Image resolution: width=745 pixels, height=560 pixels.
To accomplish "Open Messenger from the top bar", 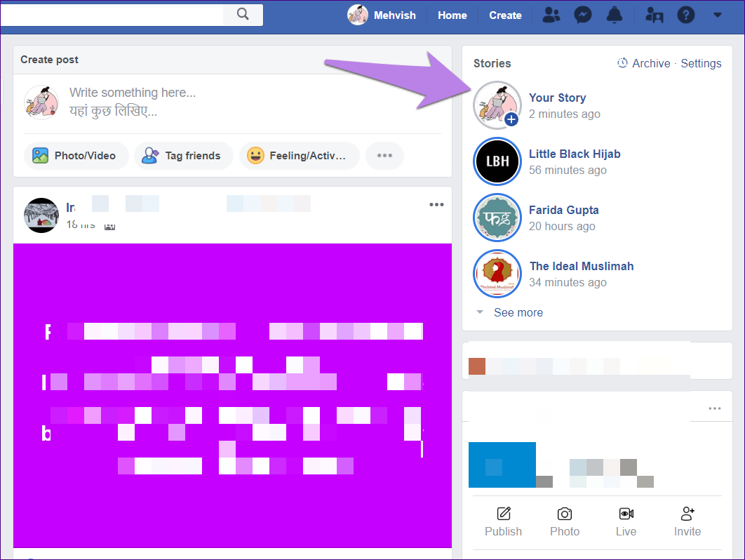I will click(582, 15).
